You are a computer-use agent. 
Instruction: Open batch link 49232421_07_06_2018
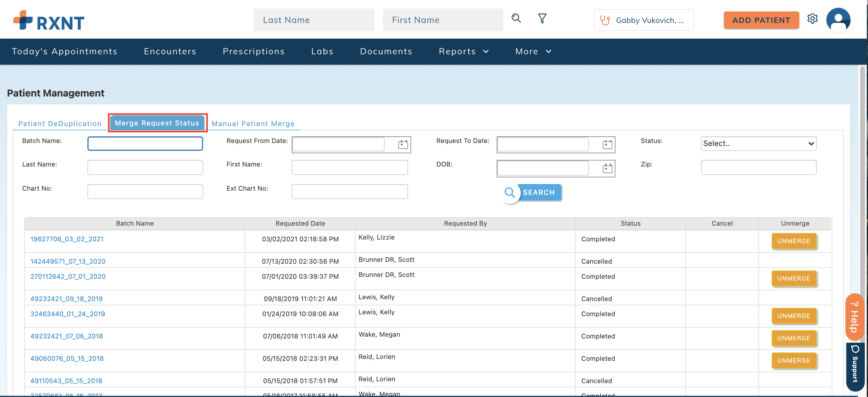[x=66, y=336]
